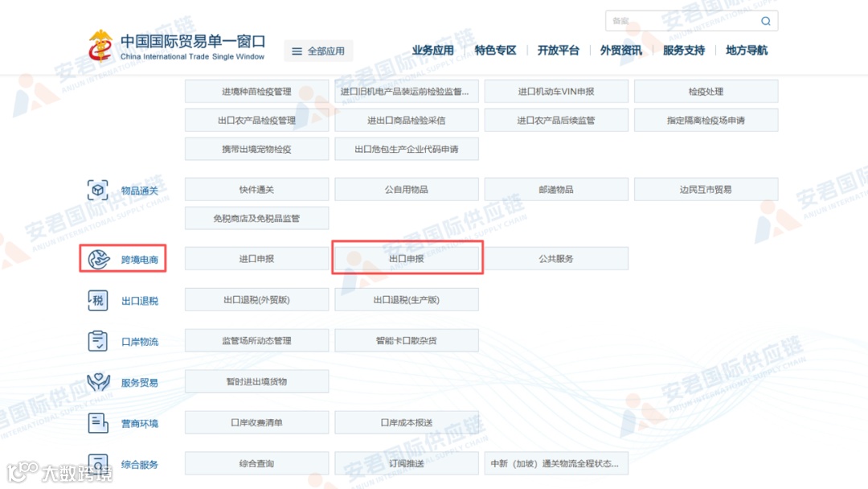Open 口岸收费清单
868x489 pixels.
coord(257,422)
